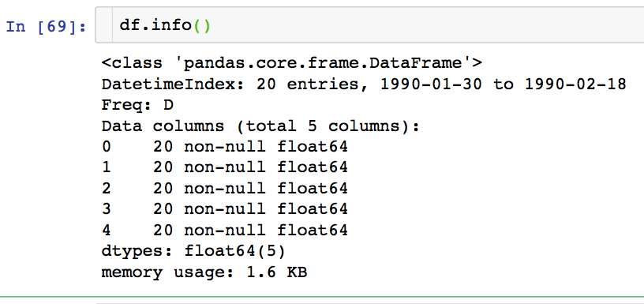The width and height of the screenshot is (644, 304).
Task: Click the column 3 non-null float64 row
Action: (225, 209)
